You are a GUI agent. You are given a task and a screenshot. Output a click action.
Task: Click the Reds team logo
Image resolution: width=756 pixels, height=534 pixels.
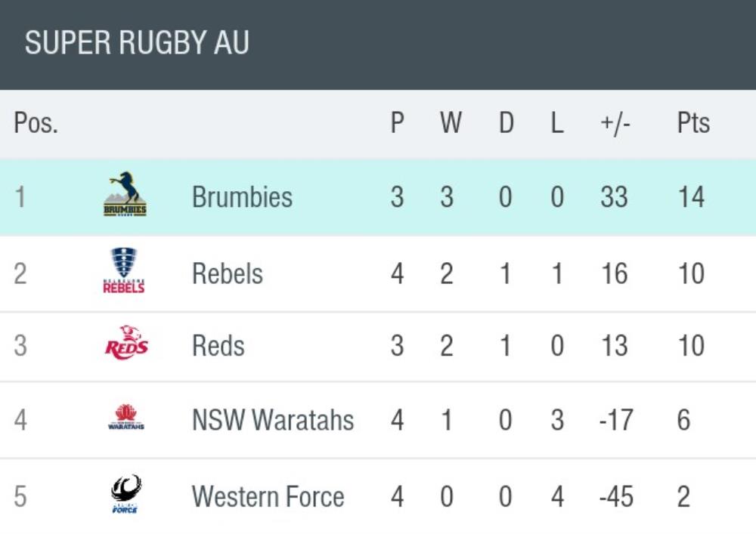pos(125,344)
